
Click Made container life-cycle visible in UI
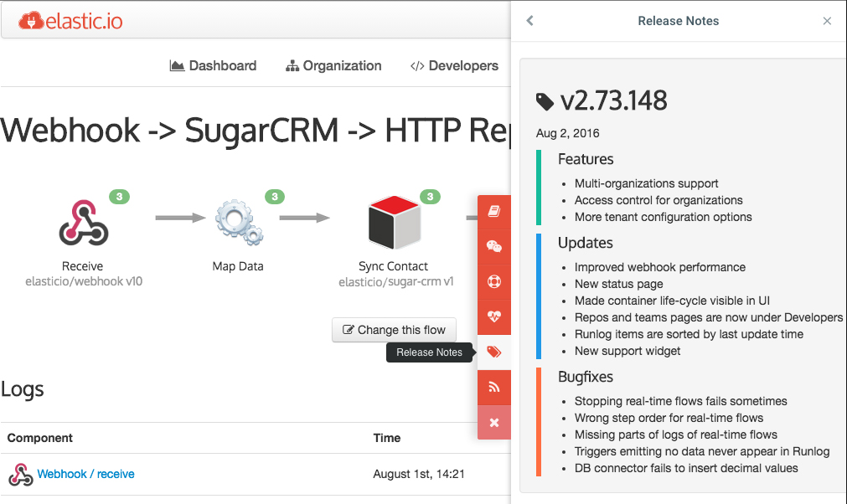pyautogui.click(x=672, y=301)
